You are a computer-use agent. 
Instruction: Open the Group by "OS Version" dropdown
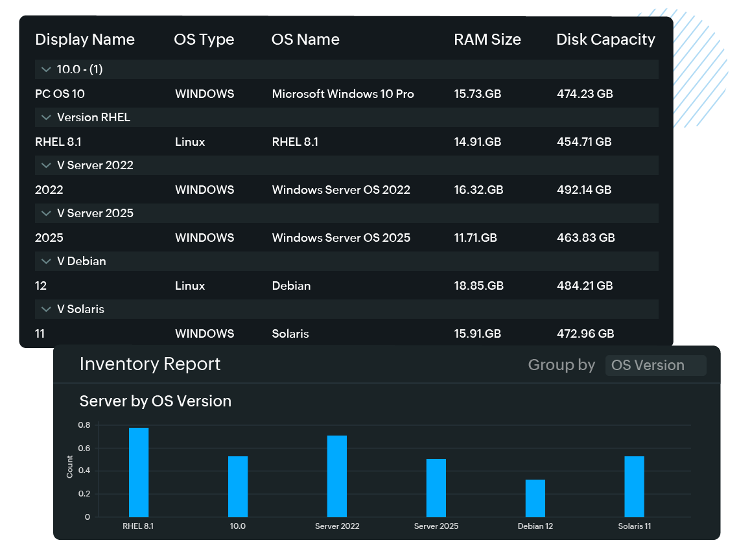coord(655,365)
